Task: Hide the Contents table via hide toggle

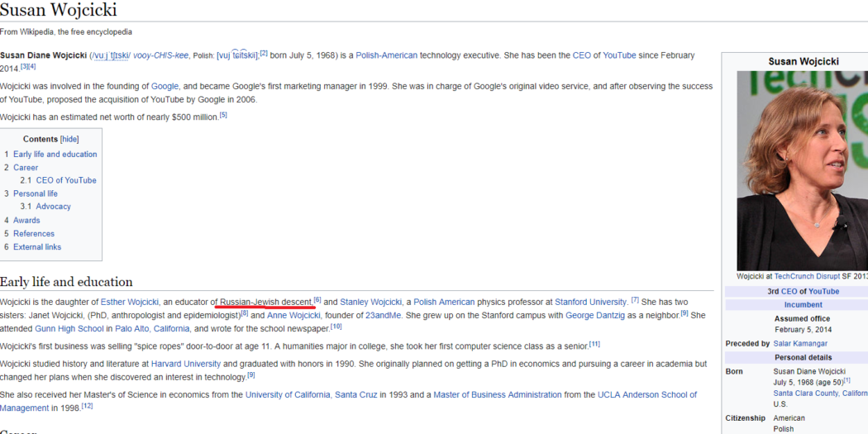Action: tap(69, 139)
